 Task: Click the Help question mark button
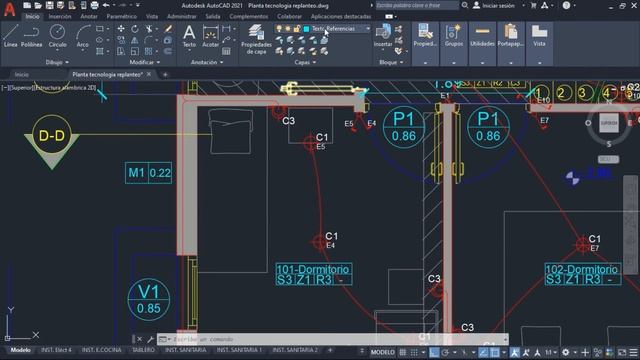click(566, 5)
